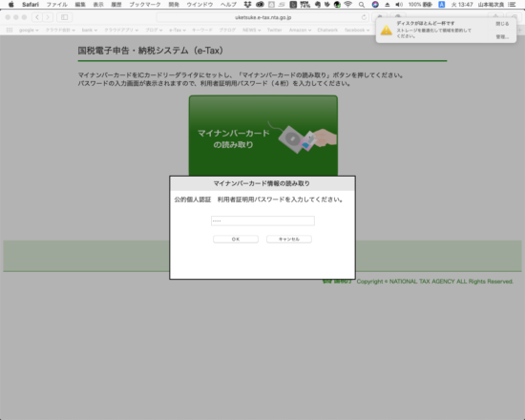Expand the facebook bookmarks folder

pos(357,30)
